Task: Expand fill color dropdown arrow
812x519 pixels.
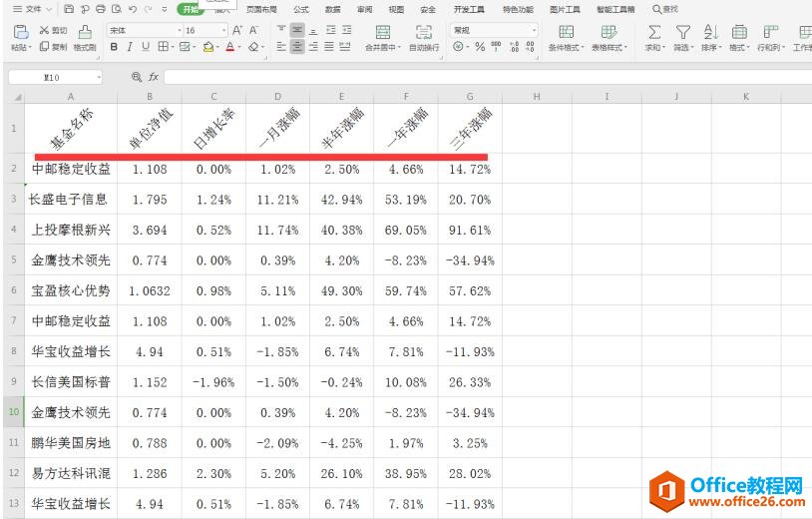Action: (217, 47)
